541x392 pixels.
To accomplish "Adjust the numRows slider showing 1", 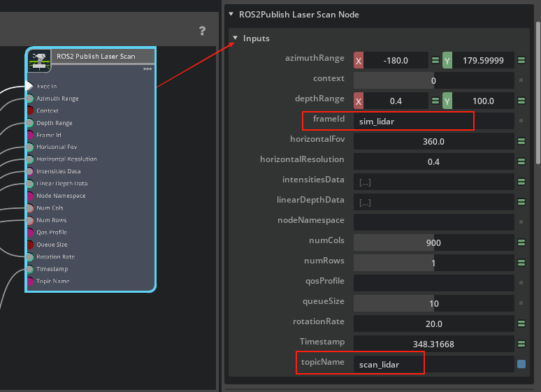I will coord(433,263).
